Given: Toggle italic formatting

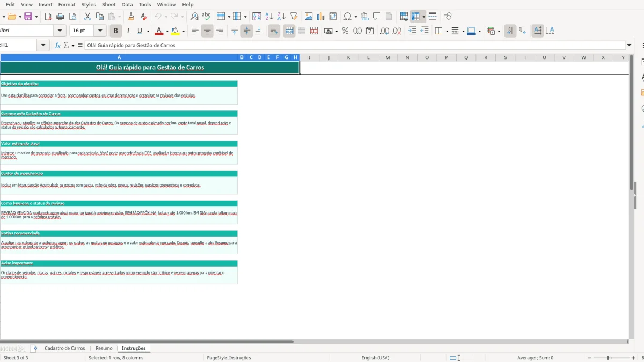Looking at the screenshot, I should [128, 31].
